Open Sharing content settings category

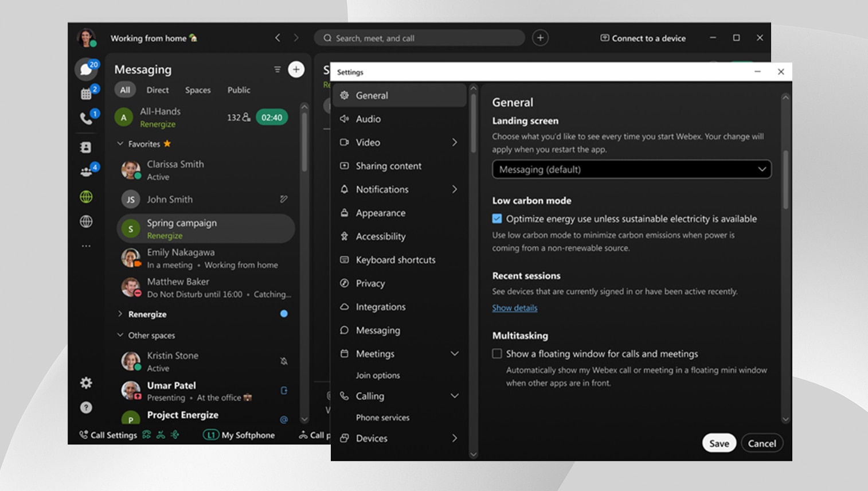point(400,166)
